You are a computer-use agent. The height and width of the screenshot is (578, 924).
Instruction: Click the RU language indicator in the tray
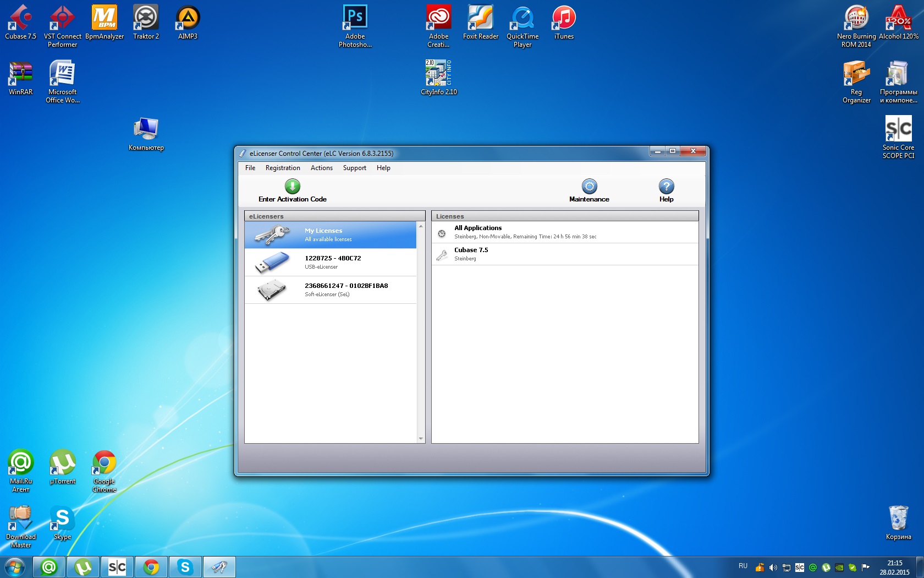pos(743,566)
